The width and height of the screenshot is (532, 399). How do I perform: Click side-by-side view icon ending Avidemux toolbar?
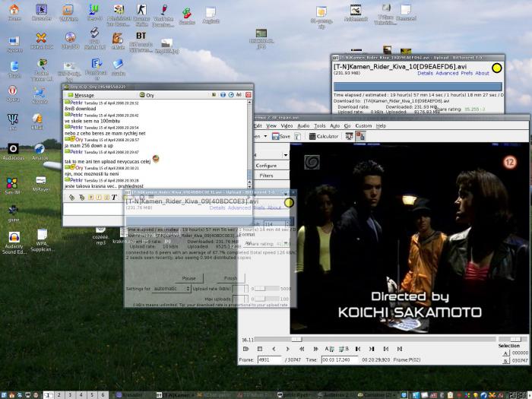[x=360, y=136]
